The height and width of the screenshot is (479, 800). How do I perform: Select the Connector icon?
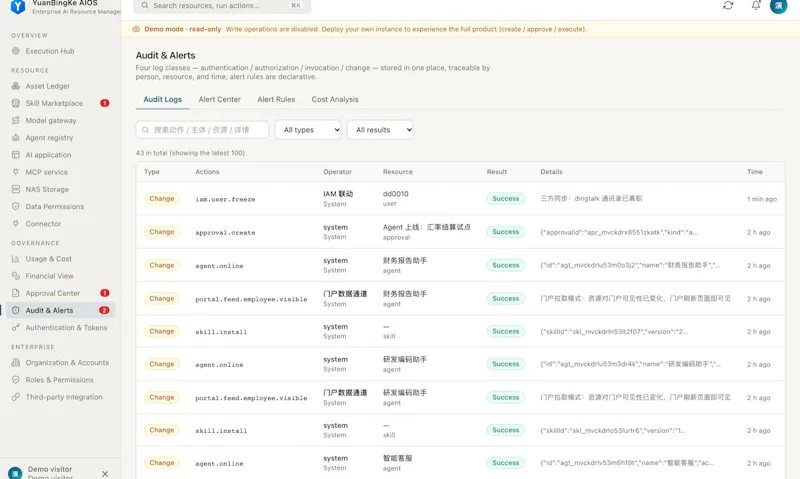pos(16,223)
